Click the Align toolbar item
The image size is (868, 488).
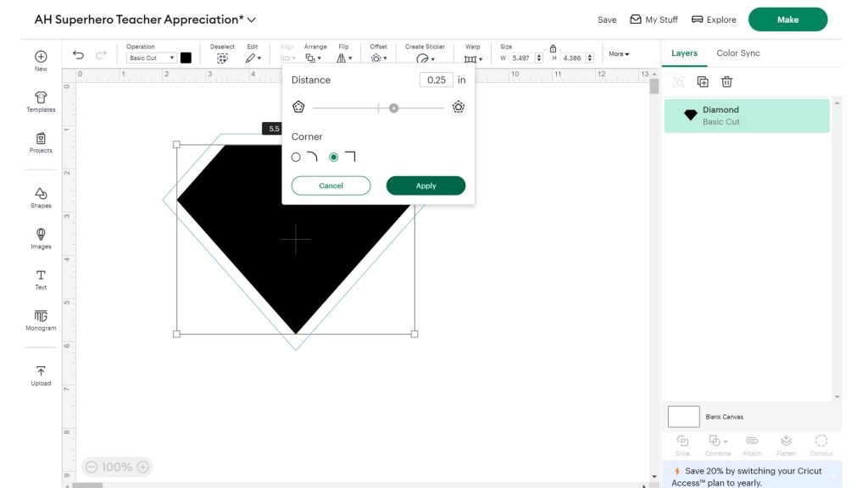coord(288,53)
